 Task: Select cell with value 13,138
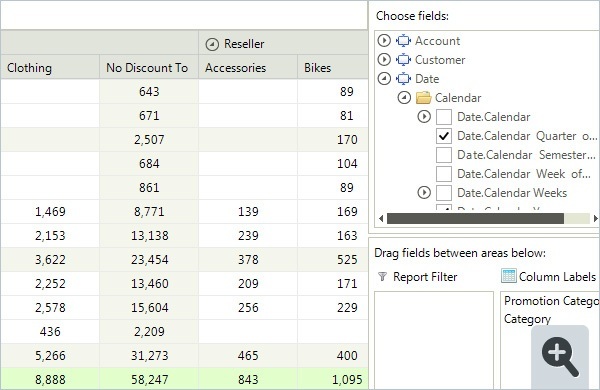click(149, 236)
